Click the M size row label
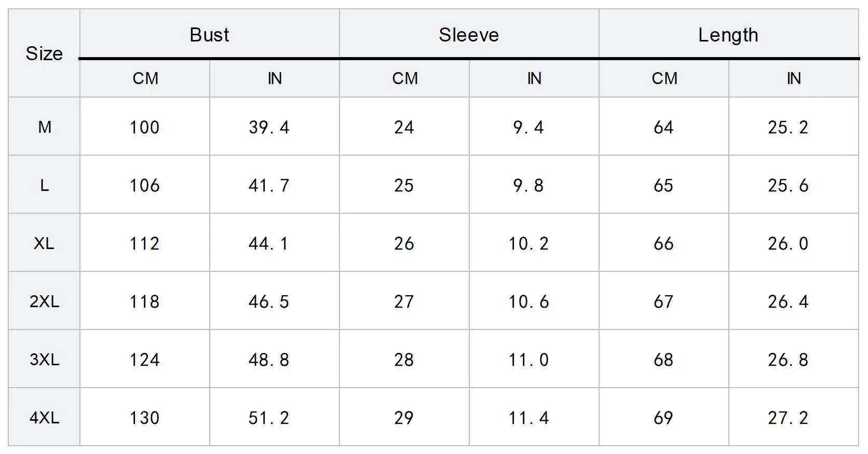Viewport: 868px width, 454px height. (x=45, y=127)
